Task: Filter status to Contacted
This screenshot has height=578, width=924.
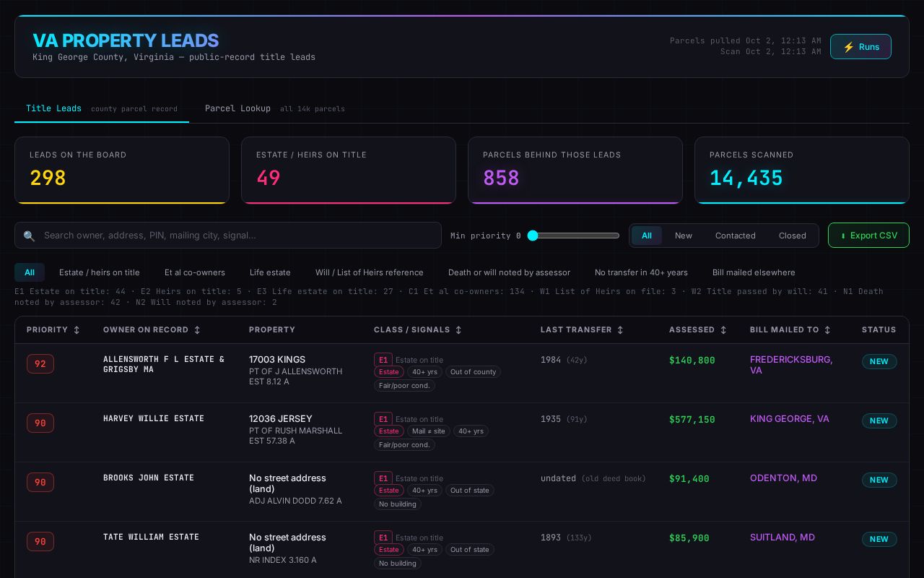Action: point(736,236)
